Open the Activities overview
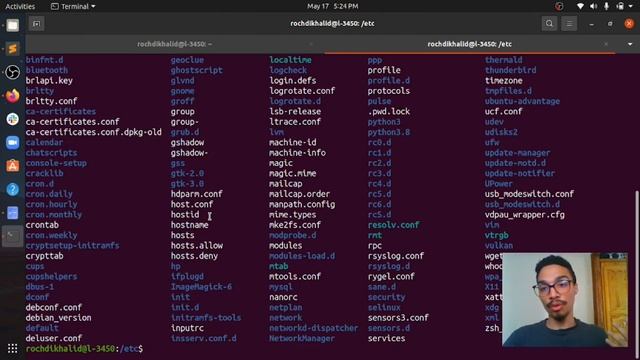The height and width of the screenshot is (360, 640). pos(20,6)
